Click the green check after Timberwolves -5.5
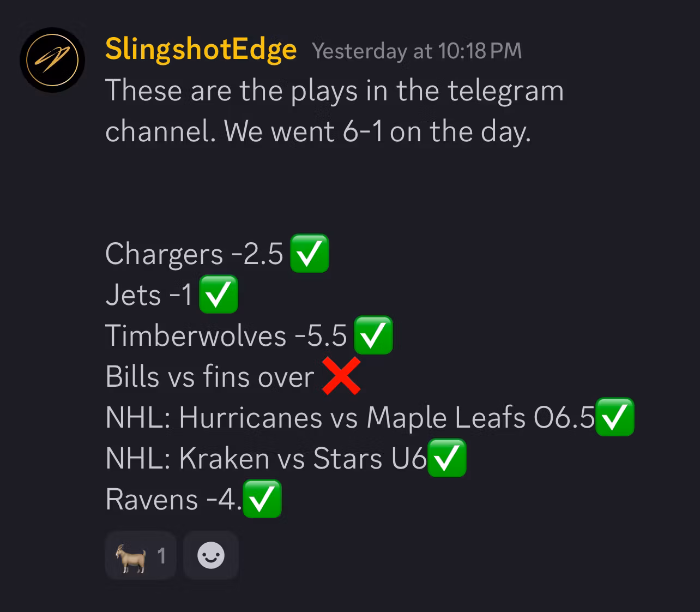 pos(373,335)
